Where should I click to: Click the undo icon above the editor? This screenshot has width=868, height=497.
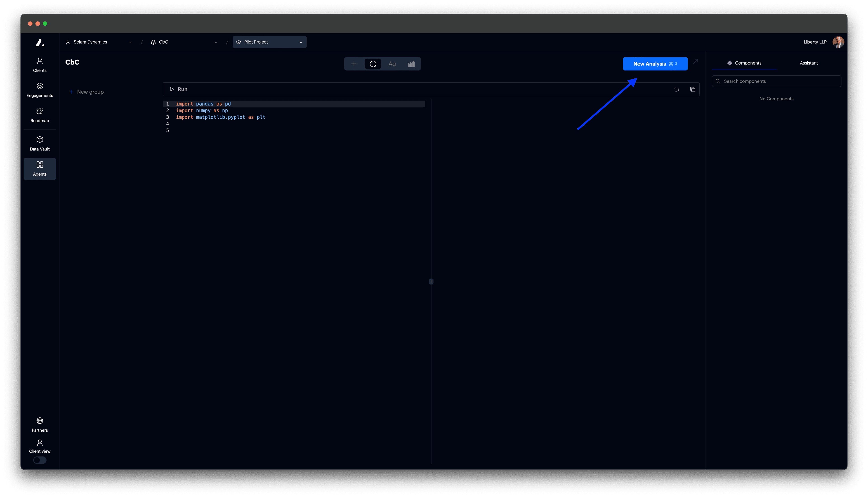coord(677,89)
